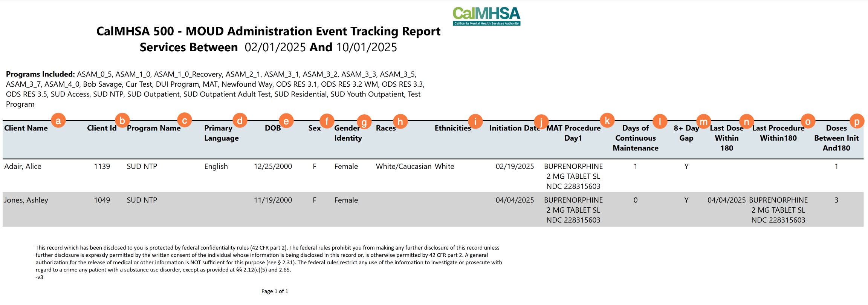Click the orange 'k' marker over MAT Procedure

click(607, 121)
